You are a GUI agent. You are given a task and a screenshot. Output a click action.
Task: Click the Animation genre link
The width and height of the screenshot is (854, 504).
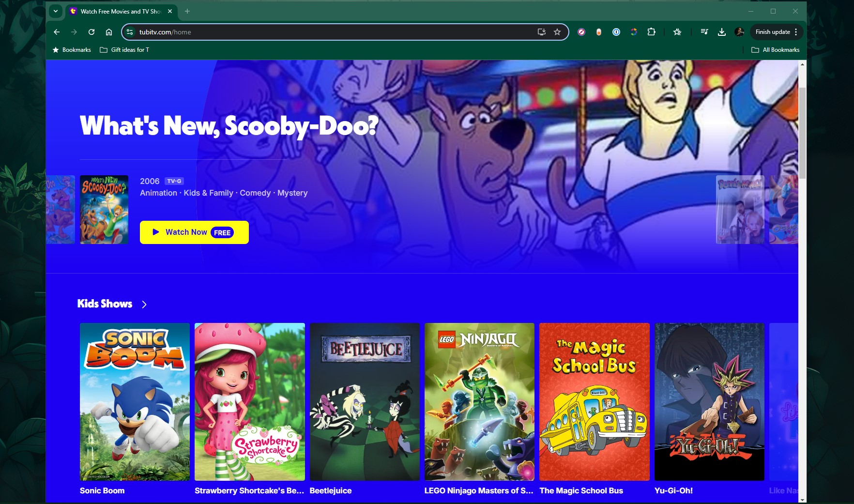158,193
